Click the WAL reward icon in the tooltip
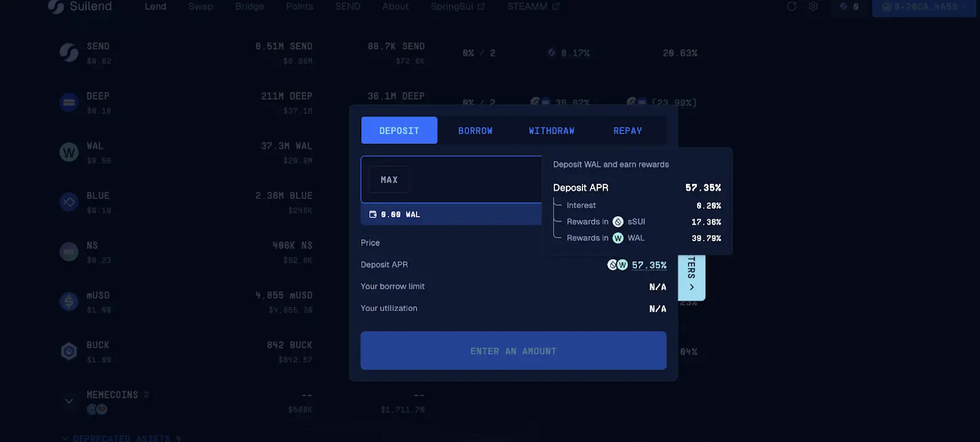This screenshot has height=442, width=980. pyautogui.click(x=618, y=238)
